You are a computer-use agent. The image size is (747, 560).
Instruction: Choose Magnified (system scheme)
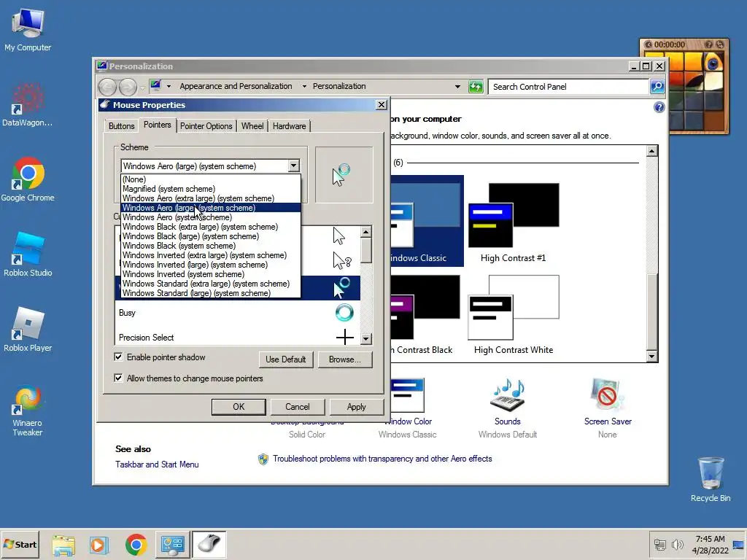[x=211, y=189]
